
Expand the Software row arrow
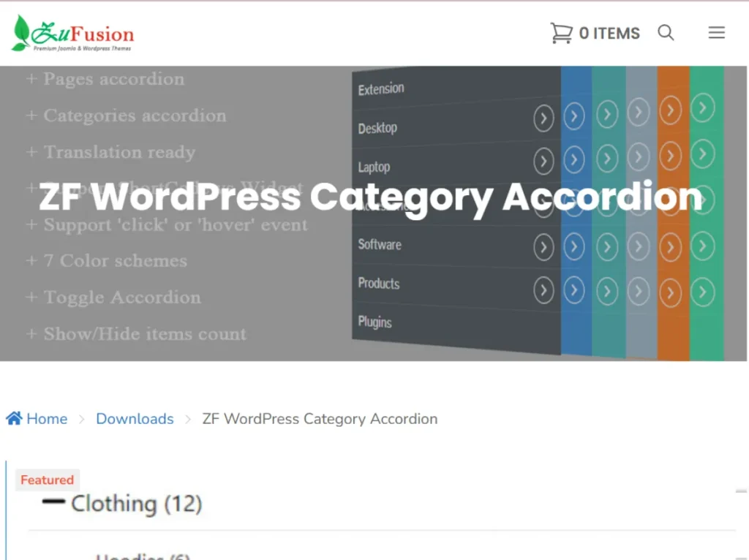click(x=543, y=248)
